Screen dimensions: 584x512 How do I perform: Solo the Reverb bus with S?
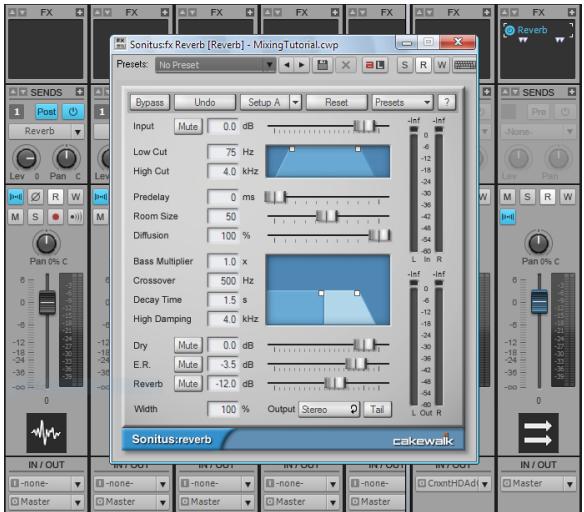(527, 197)
